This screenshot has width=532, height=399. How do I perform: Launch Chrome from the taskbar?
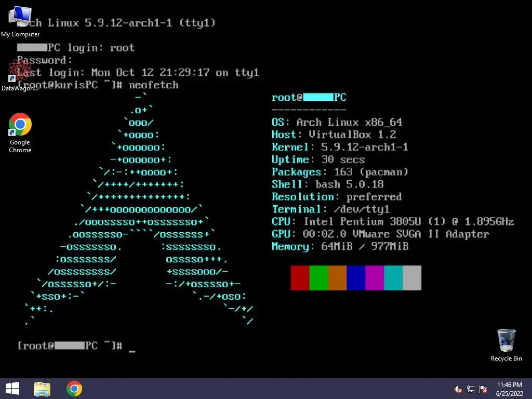click(74, 389)
